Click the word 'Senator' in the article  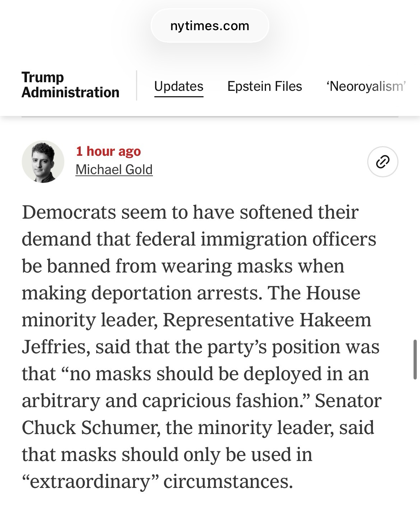[x=348, y=401]
